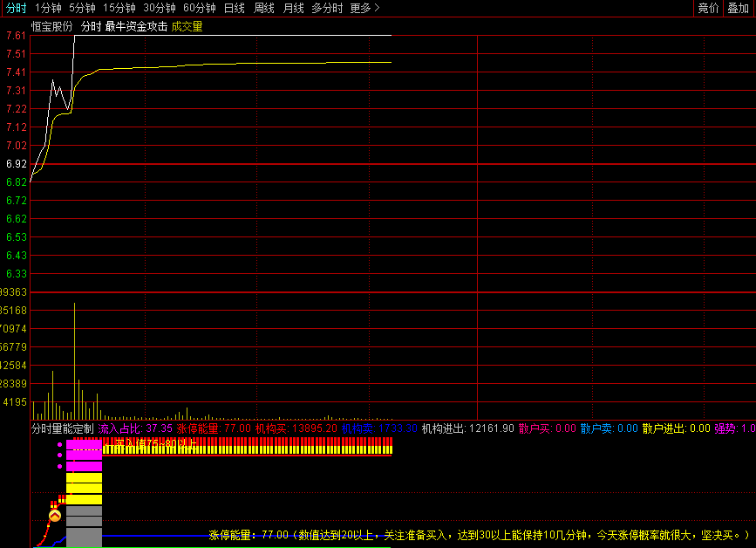The width and height of the screenshot is (756, 548).
Task: Open the 日线 daily chart
Action: pos(234,8)
